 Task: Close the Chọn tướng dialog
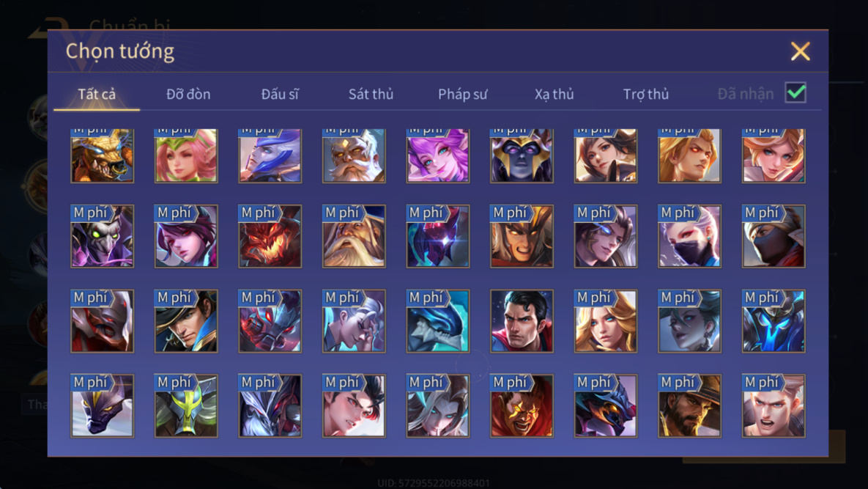point(800,51)
